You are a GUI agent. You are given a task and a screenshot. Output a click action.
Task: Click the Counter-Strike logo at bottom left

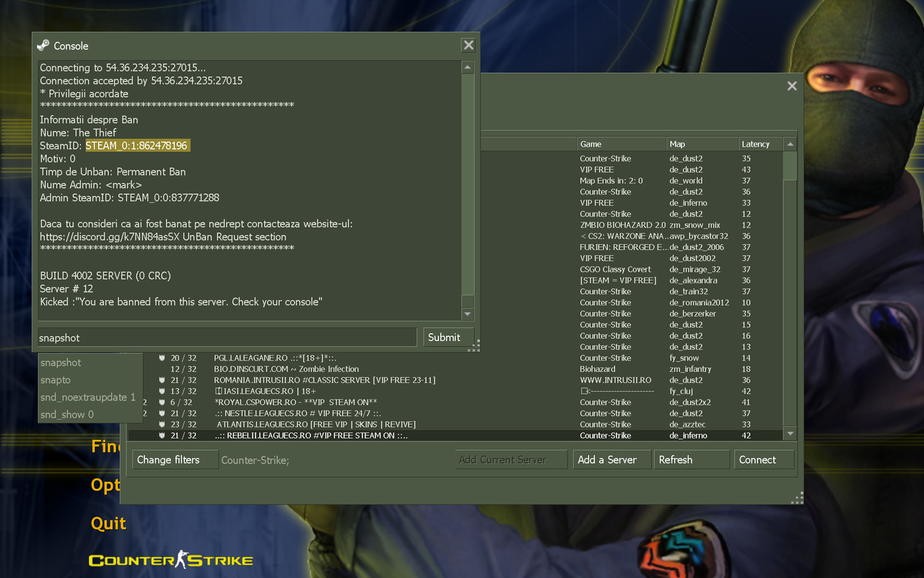[171, 560]
